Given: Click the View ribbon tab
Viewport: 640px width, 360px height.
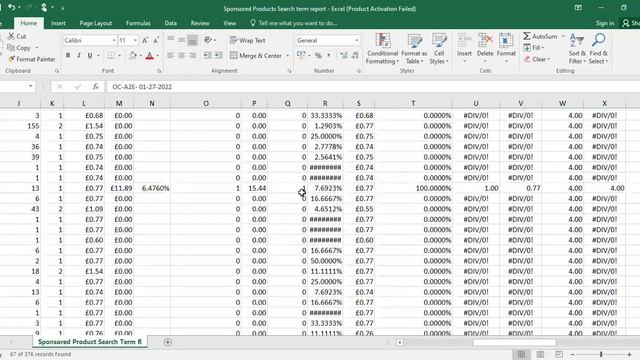Looking at the screenshot, I should [x=229, y=23].
